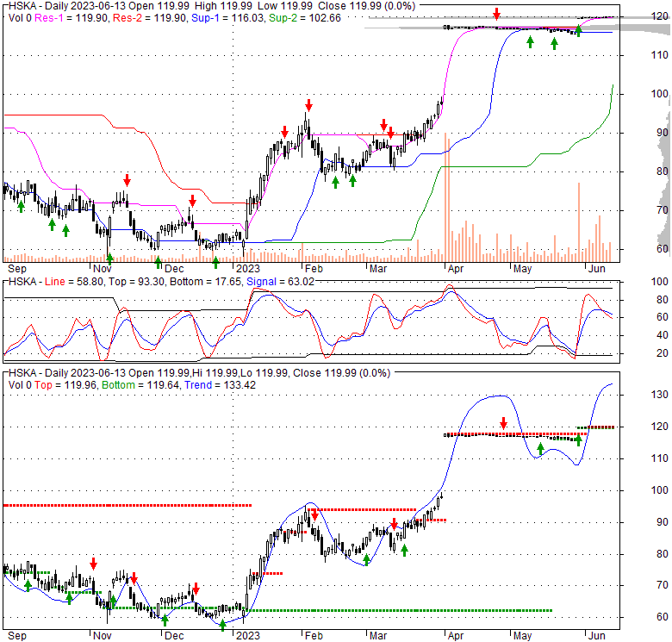Select the price chart title with High 119.99

point(212,6)
